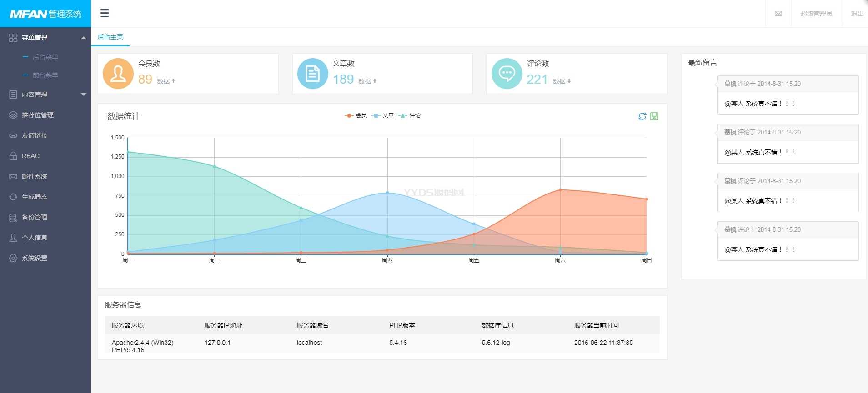Open the mail envelope icon in header
The image size is (868, 393).
(x=778, y=14)
